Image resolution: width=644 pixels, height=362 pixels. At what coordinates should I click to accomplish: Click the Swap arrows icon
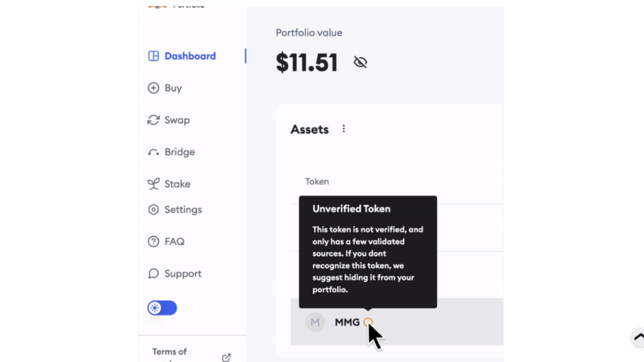[x=153, y=120]
